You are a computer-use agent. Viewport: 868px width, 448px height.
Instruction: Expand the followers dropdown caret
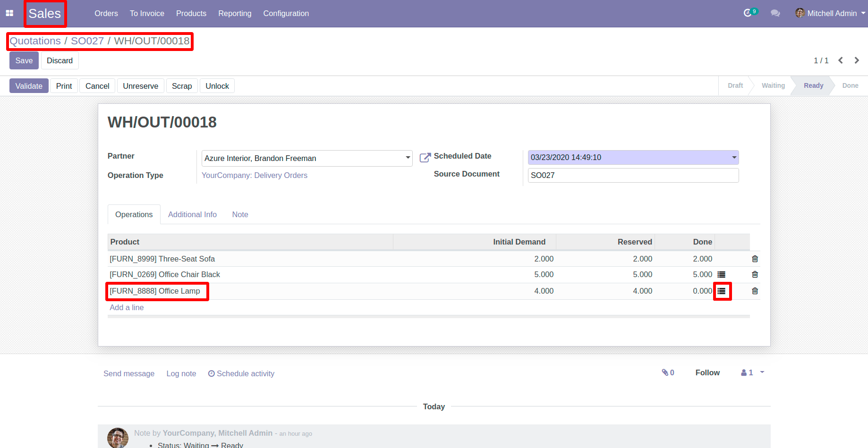(x=762, y=372)
